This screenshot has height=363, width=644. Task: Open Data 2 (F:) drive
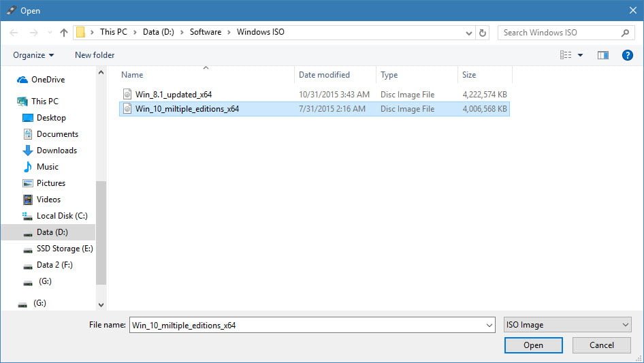[x=54, y=265]
